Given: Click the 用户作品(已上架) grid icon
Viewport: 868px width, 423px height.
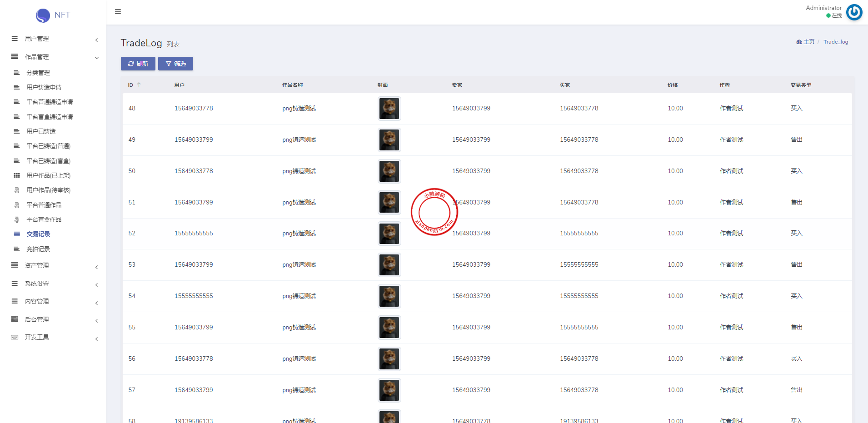Looking at the screenshot, I should tap(17, 175).
